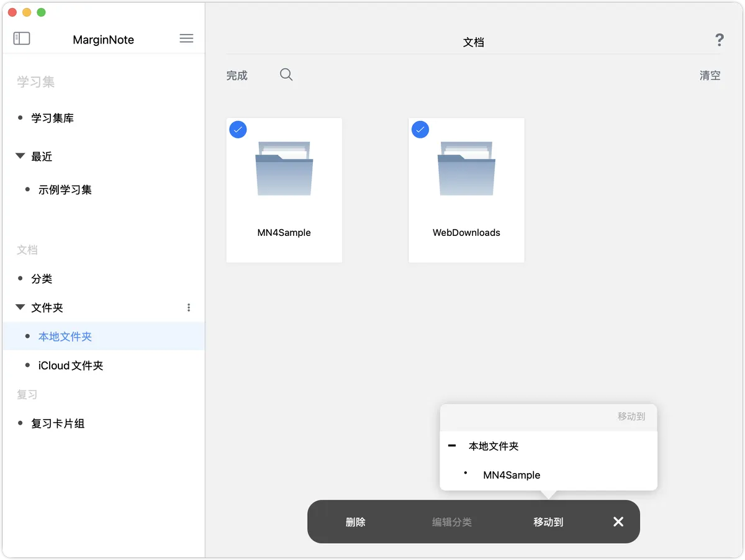Image resolution: width=745 pixels, height=560 pixels.
Task: Open the help question mark icon
Action: point(720,40)
